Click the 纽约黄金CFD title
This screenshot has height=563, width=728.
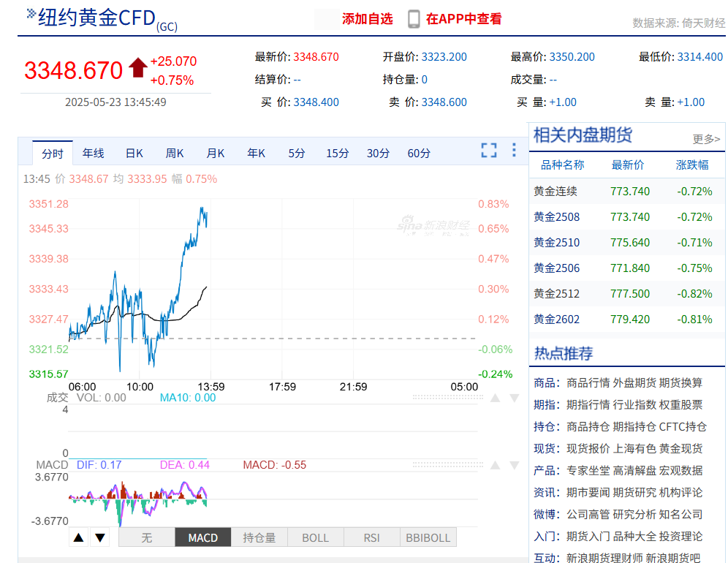click(x=96, y=18)
